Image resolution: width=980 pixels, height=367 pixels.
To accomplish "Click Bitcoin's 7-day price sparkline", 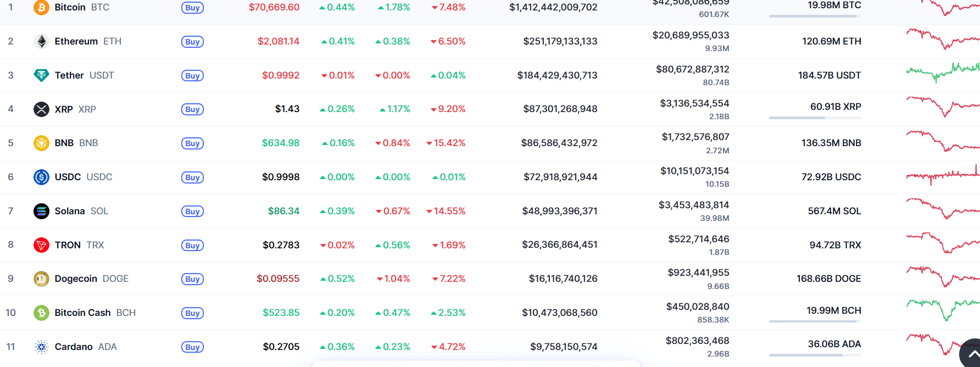I will (x=943, y=7).
